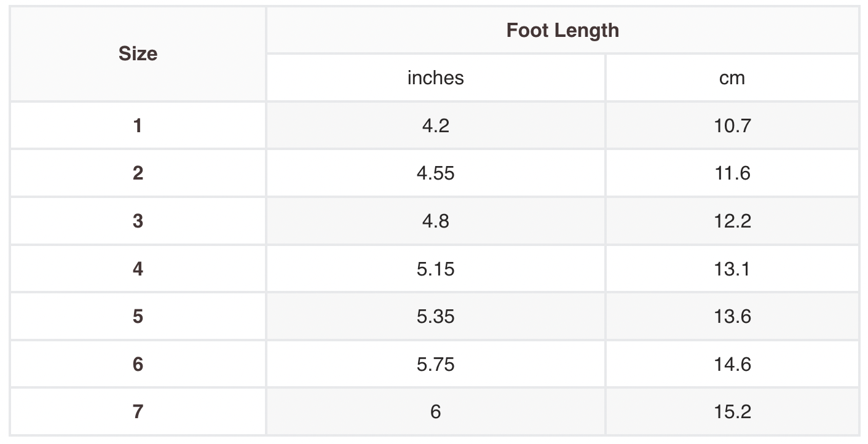Select the inches subheader cell
The width and height of the screenshot is (868, 444).
[435, 77]
